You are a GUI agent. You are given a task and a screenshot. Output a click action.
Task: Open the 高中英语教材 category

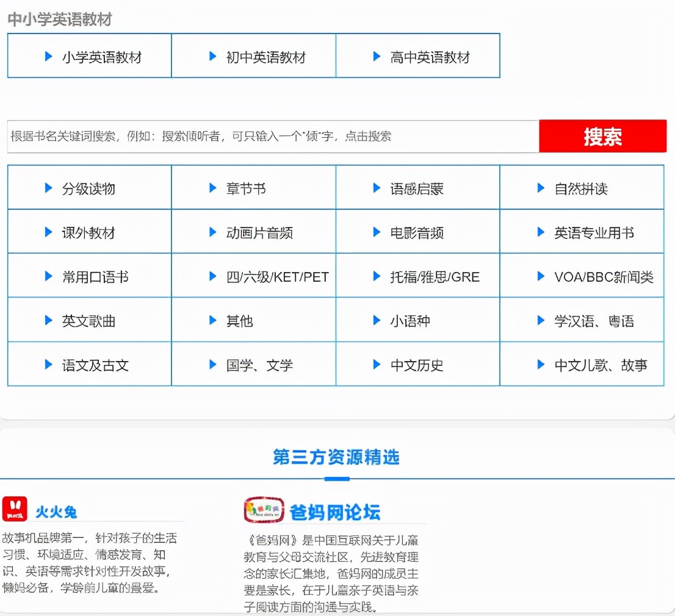coord(430,57)
